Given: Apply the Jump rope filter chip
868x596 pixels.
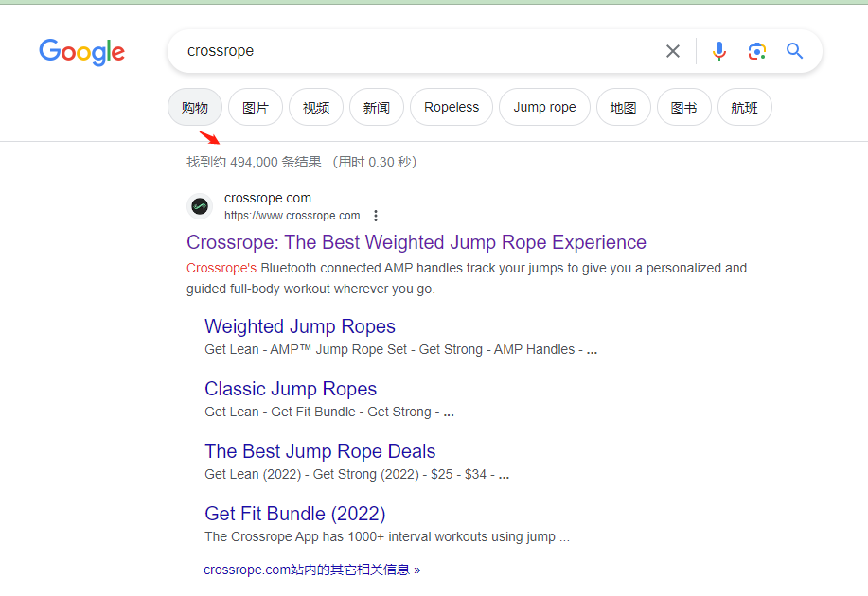Looking at the screenshot, I should click(544, 108).
